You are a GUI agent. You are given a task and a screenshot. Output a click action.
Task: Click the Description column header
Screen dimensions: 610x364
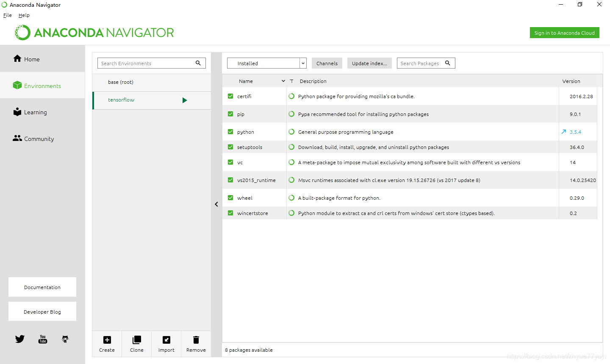pos(313,81)
